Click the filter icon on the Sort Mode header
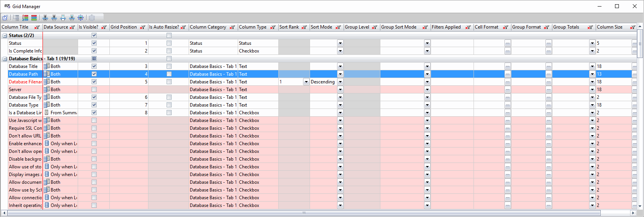 pos(338,27)
